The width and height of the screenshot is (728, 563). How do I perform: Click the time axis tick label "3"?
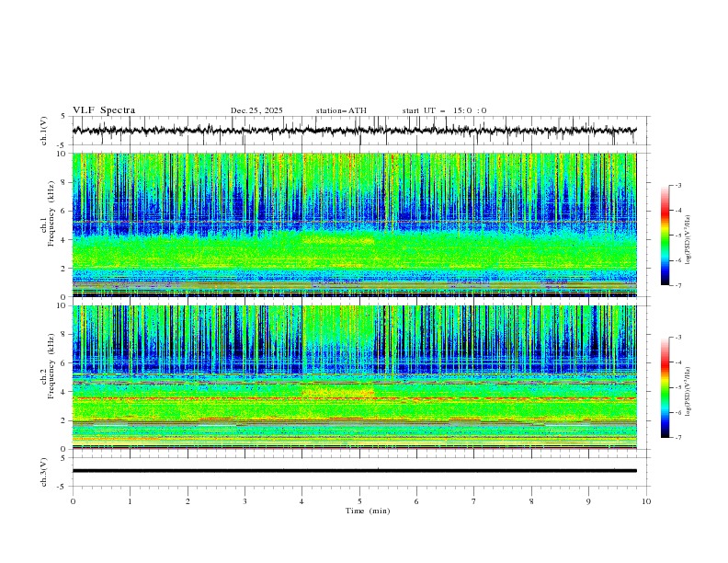245,501
